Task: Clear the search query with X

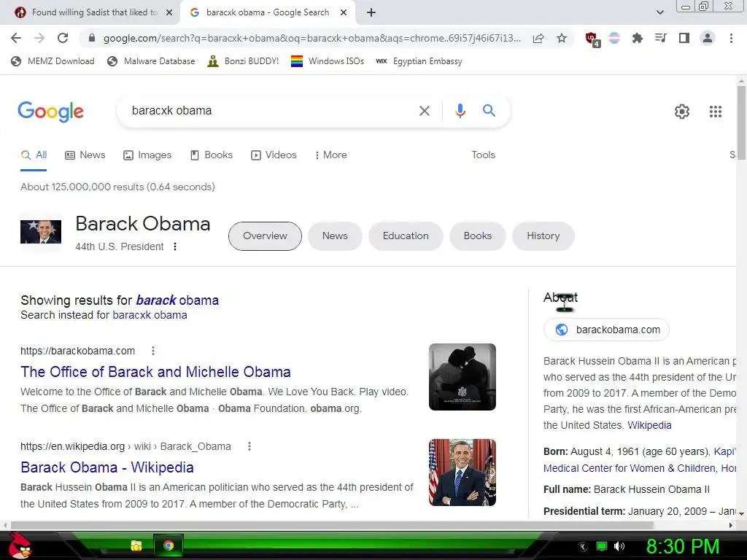Action: (424, 111)
